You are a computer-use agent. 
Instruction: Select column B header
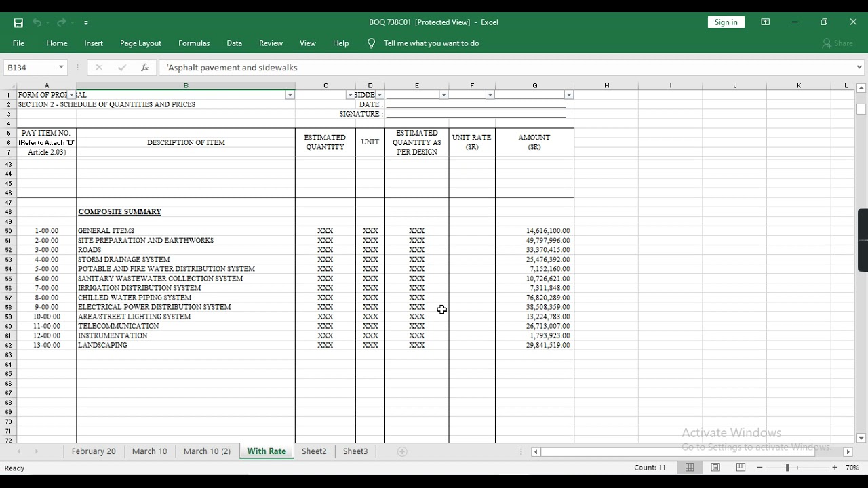click(186, 86)
